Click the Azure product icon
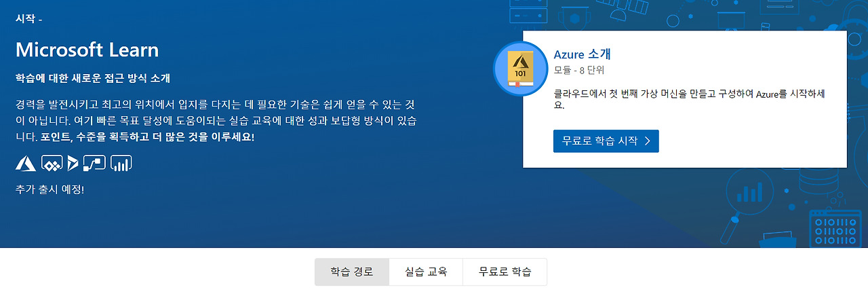Viewport: 868px width, 294px height. pyautogui.click(x=26, y=163)
